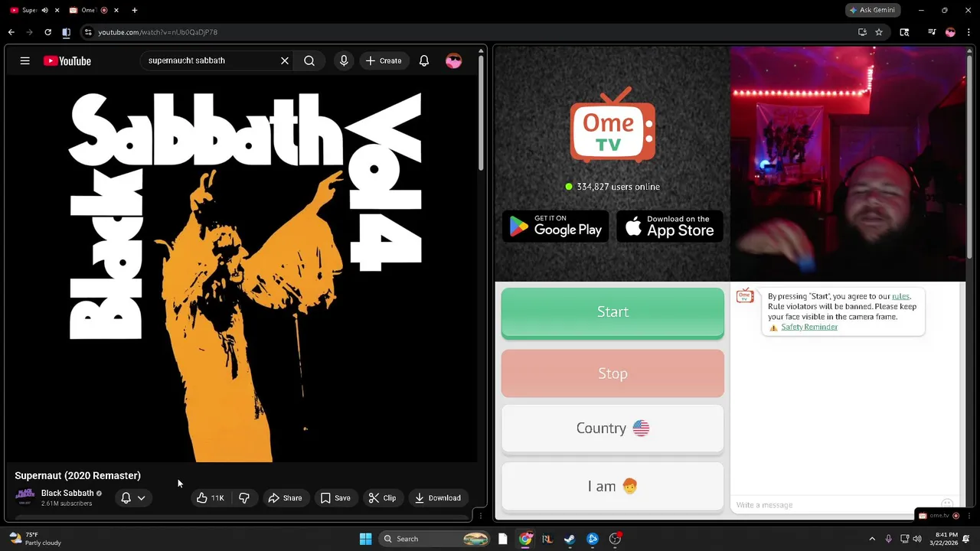Focus the 'Write a message' chat field
This screenshot has height=551, width=980.
[x=835, y=505]
